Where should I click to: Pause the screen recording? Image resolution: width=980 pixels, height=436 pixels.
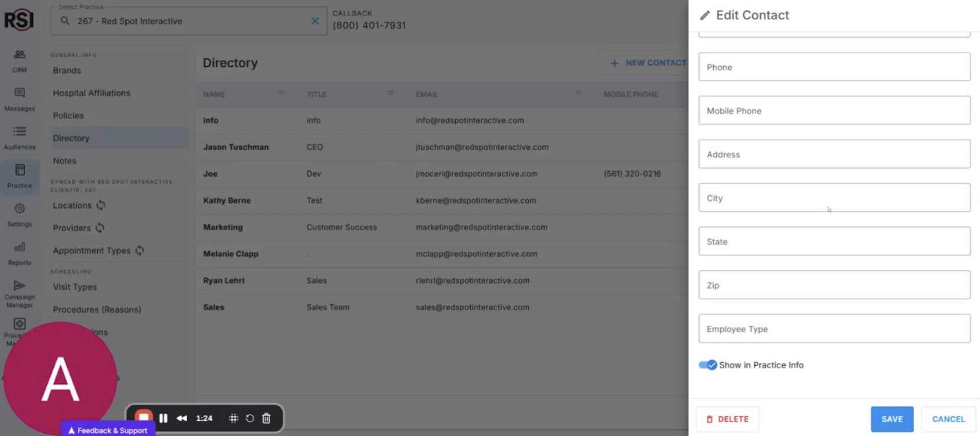pos(164,418)
